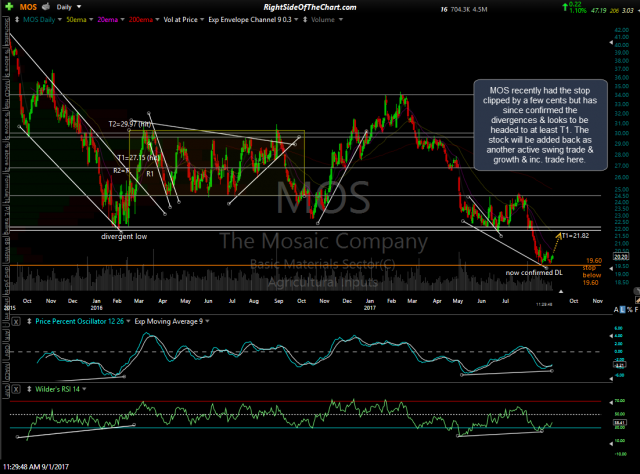Toggle the L log-scale button
The width and height of the screenshot is (640, 474).
[x=622, y=310]
